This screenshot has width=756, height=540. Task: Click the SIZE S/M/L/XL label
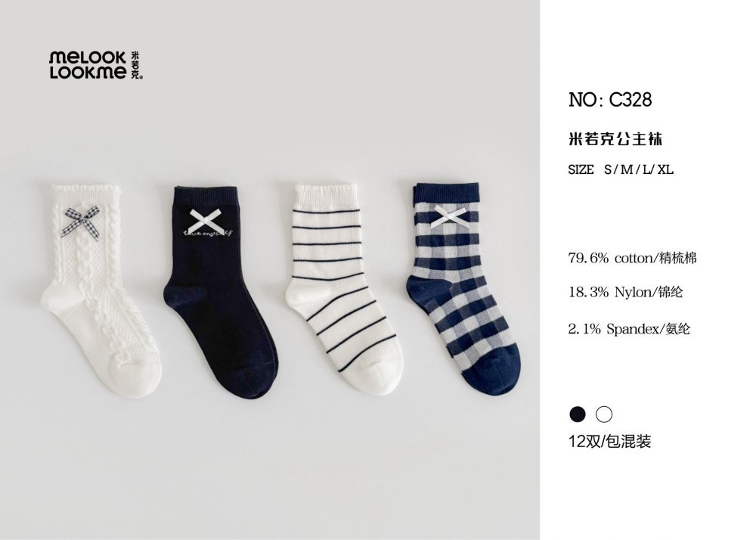tap(621, 169)
